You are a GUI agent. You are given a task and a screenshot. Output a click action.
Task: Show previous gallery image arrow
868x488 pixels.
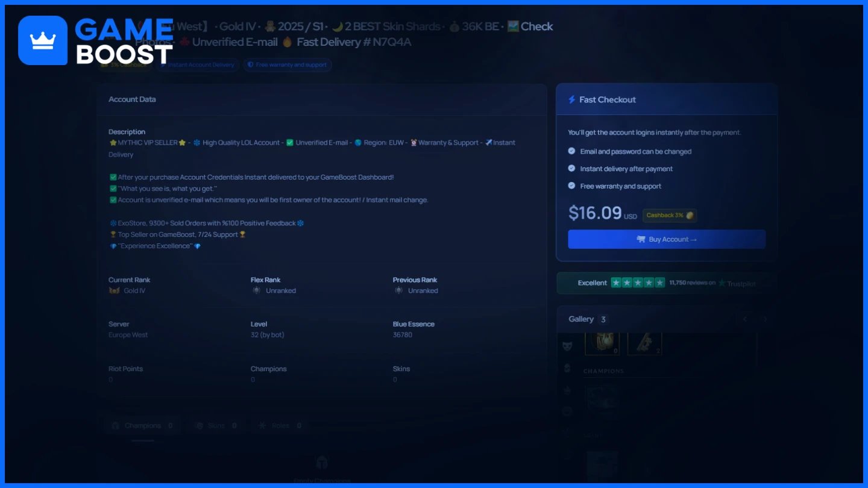[x=745, y=319]
